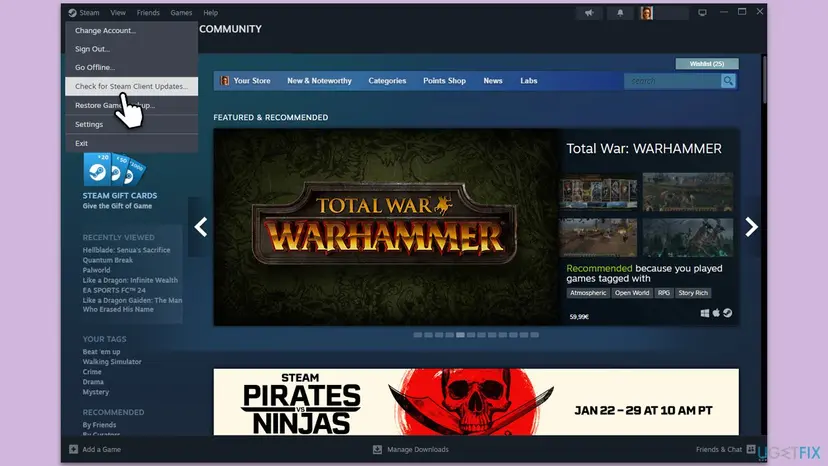Open the Labs store tab
The image size is (828, 466).
[529, 81]
